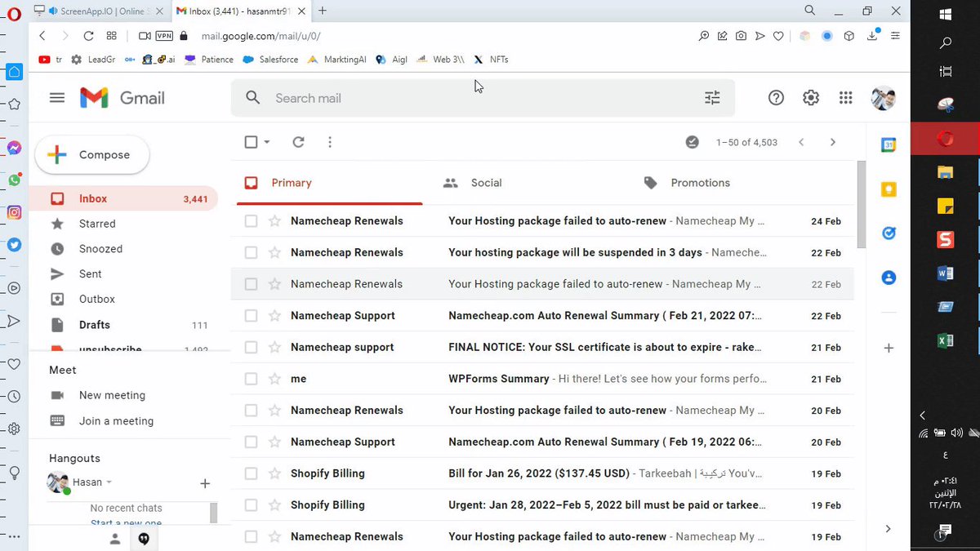
Task: Select checkbox for FINAL NOTICE SSL certificate email
Action: (x=251, y=348)
